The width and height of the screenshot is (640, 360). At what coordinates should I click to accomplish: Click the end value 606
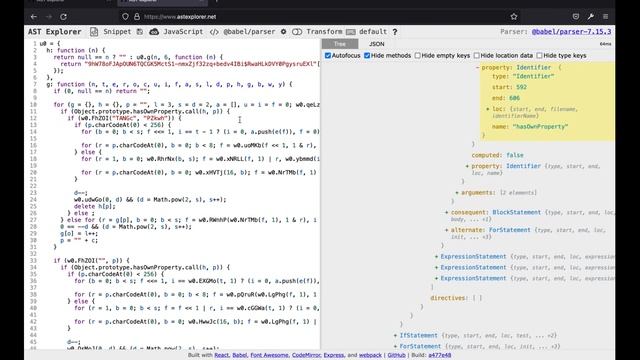[514, 98]
